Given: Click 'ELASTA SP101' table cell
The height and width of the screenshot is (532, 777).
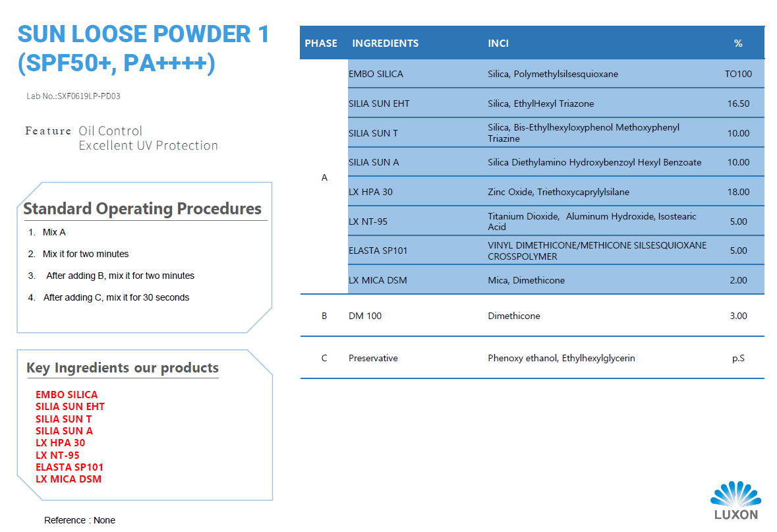Looking at the screenshot, I should [378, 251].
